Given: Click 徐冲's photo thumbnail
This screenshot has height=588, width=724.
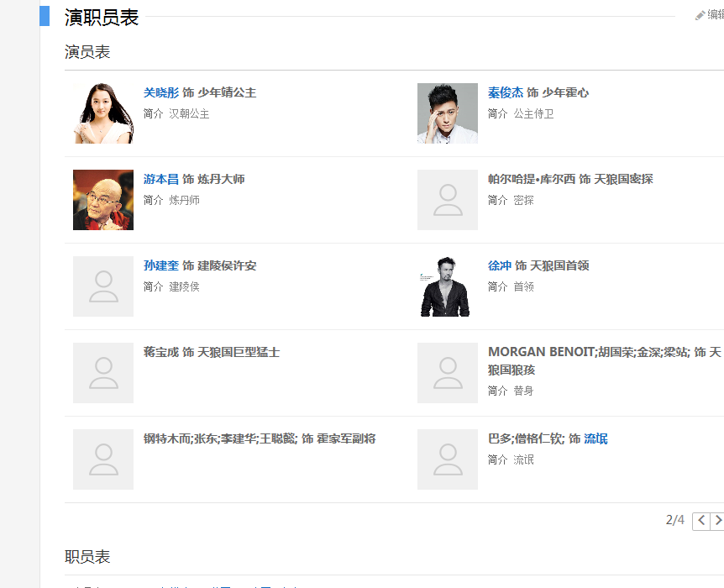Looking at the screenshot, I should point(448,286).
